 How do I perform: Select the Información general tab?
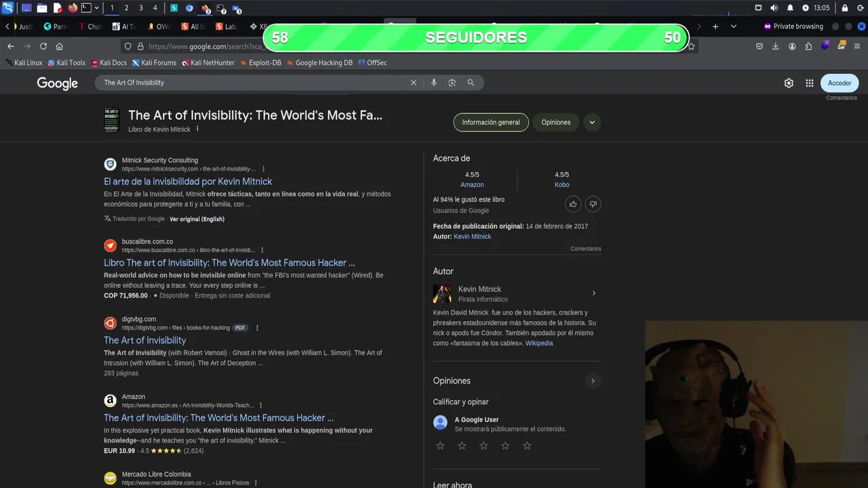coord(491,122)
